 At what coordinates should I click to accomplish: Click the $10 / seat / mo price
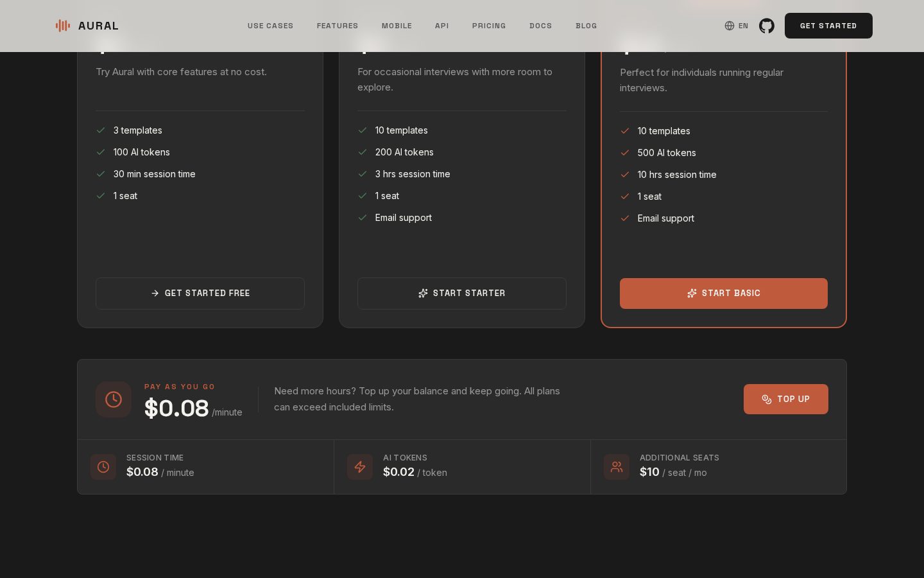click(673, 472)
